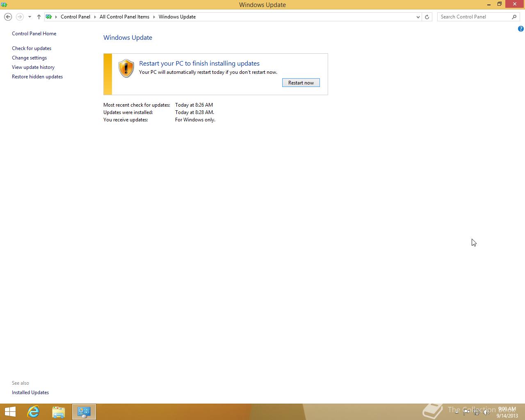
Task: Click Restart your PC to finish installing heading
Action: coord(199,64)
